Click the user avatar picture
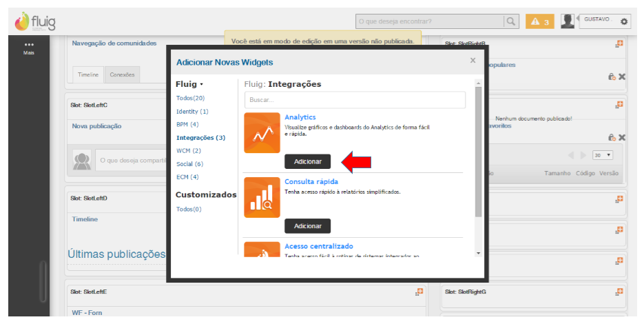Viewport: 644px width, 324px height. pyautogui.click(x=568, y=21)
